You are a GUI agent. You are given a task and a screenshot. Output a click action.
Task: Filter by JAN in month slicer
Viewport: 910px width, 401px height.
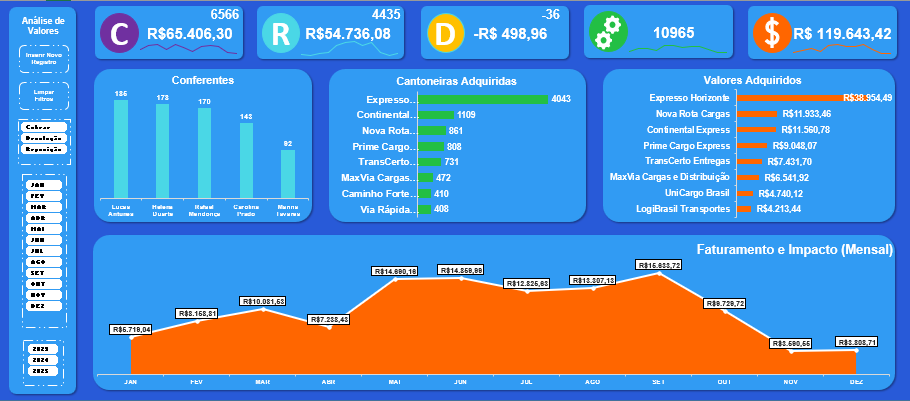coord(40,186)
